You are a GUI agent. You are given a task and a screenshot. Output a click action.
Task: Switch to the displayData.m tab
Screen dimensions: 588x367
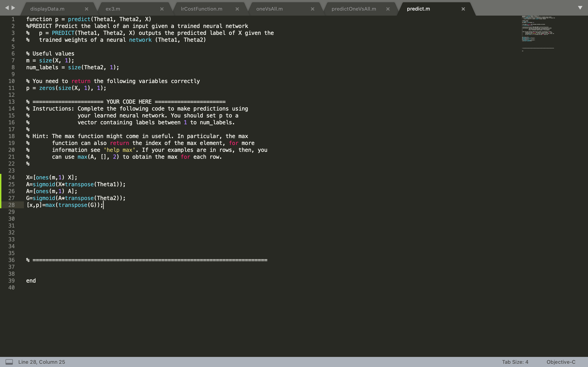[x=47, y=9]
